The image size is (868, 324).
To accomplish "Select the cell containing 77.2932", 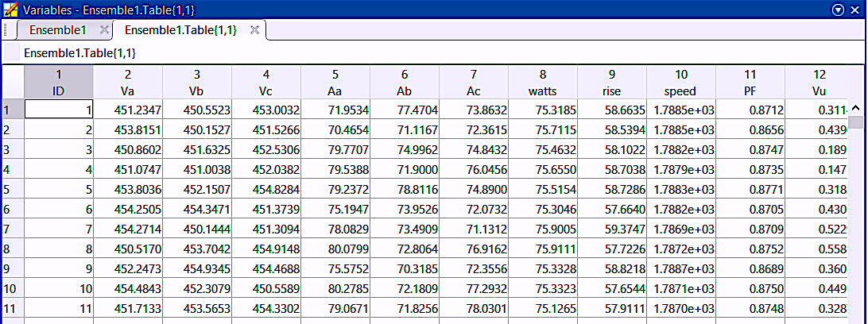I will click(474, 288).
